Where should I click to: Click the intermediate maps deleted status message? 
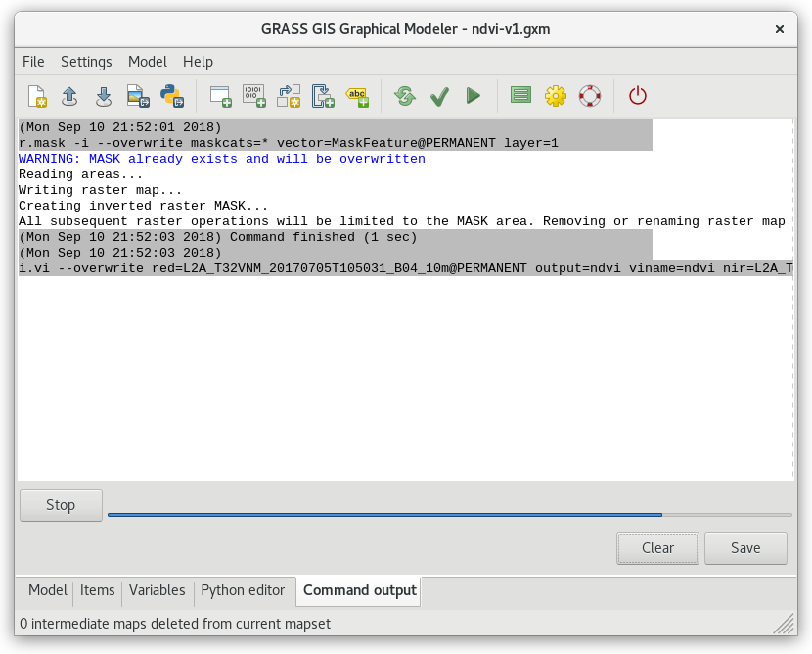click(x=175, y=624)
